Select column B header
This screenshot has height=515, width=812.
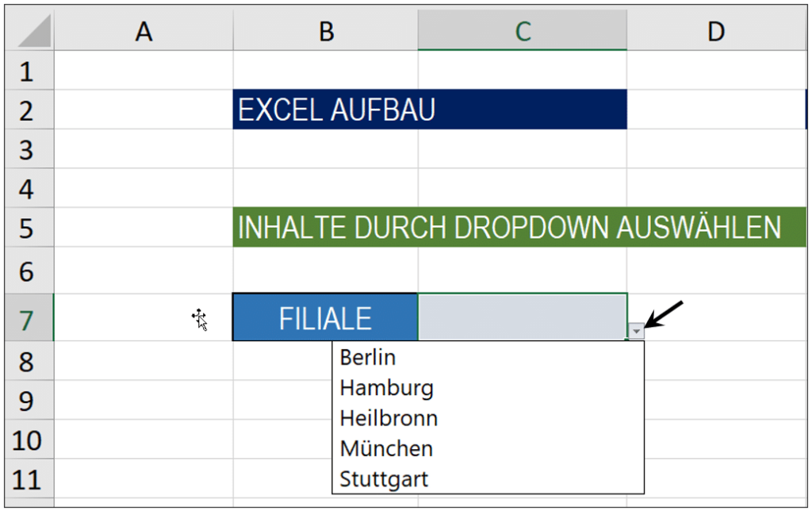click(x=326, y=31)
